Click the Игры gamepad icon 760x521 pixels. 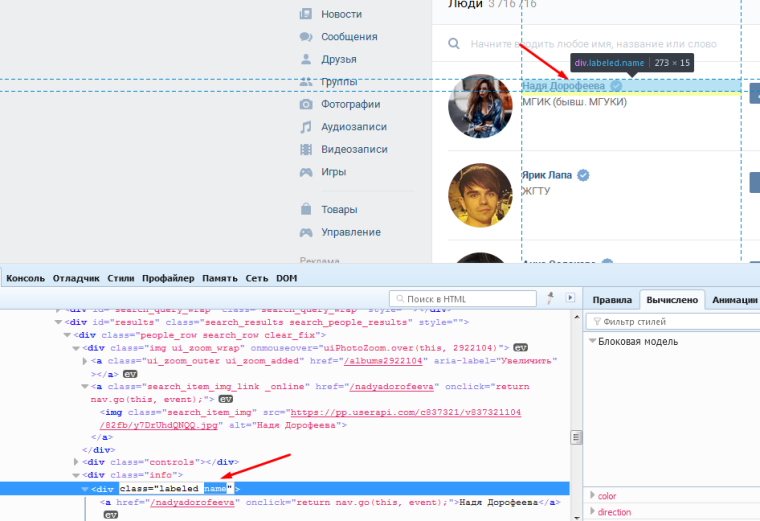tap(307, 172)
